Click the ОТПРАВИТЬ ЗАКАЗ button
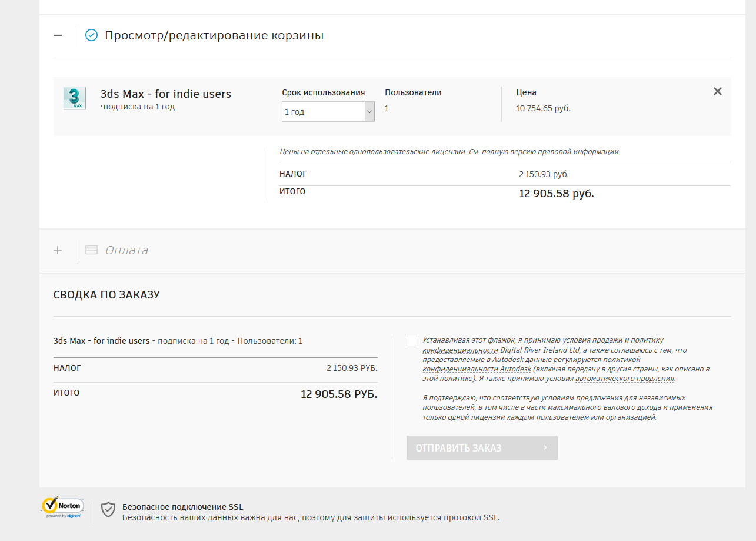The height and width of the screenshot is (541, 756). pyautogui.click(x=482, y=448)
